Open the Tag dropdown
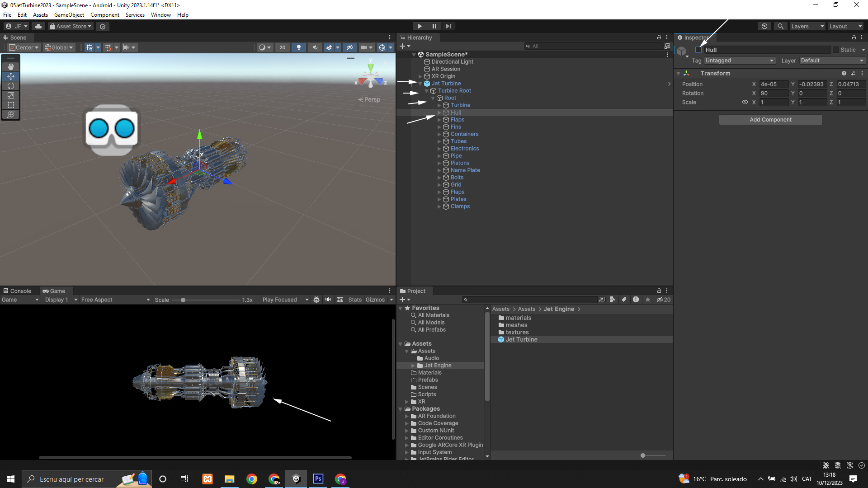Image resolution: width=868 pixels, height=488 pixels. click(x=740, y=61)
